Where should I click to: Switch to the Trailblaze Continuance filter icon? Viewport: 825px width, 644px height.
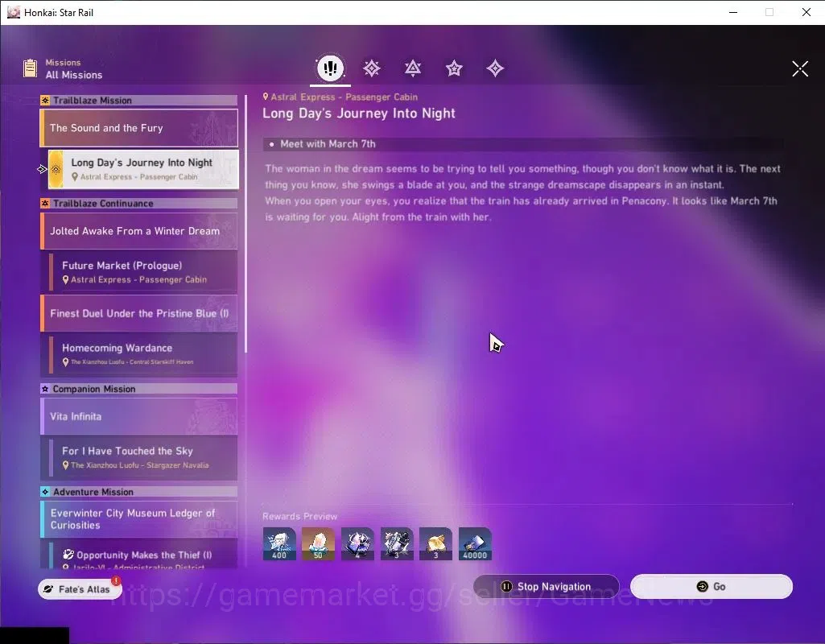pos(413,68)
